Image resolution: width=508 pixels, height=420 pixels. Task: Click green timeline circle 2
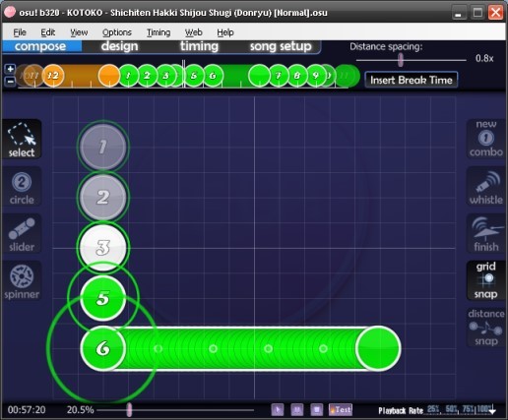pos(147,76)
